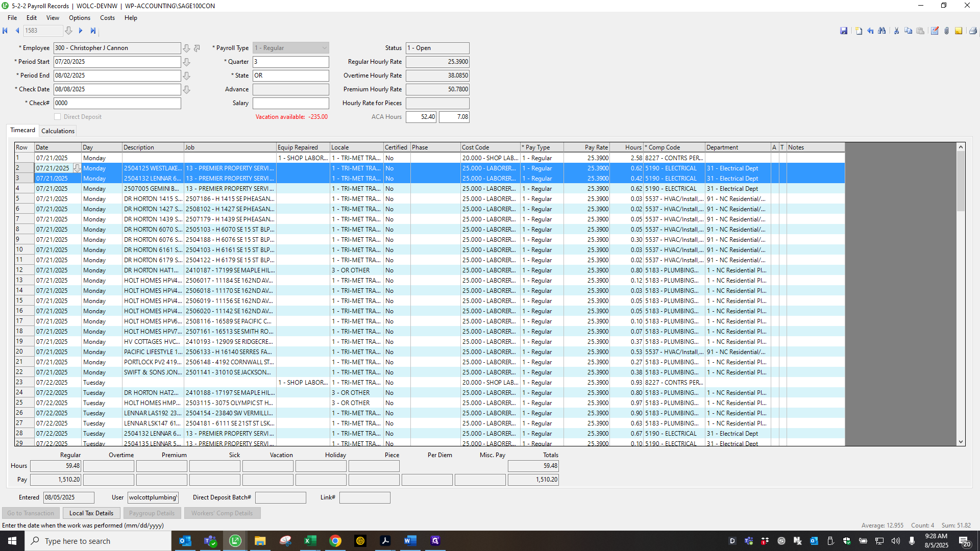Create a new record with the toolbar icon
This screenshot has width=980, height=551.
[x=859, y=31]
